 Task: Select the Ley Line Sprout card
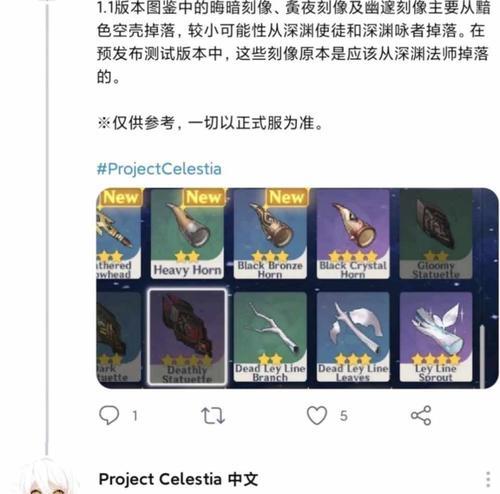pyautogui.click(x=436, y=337)
